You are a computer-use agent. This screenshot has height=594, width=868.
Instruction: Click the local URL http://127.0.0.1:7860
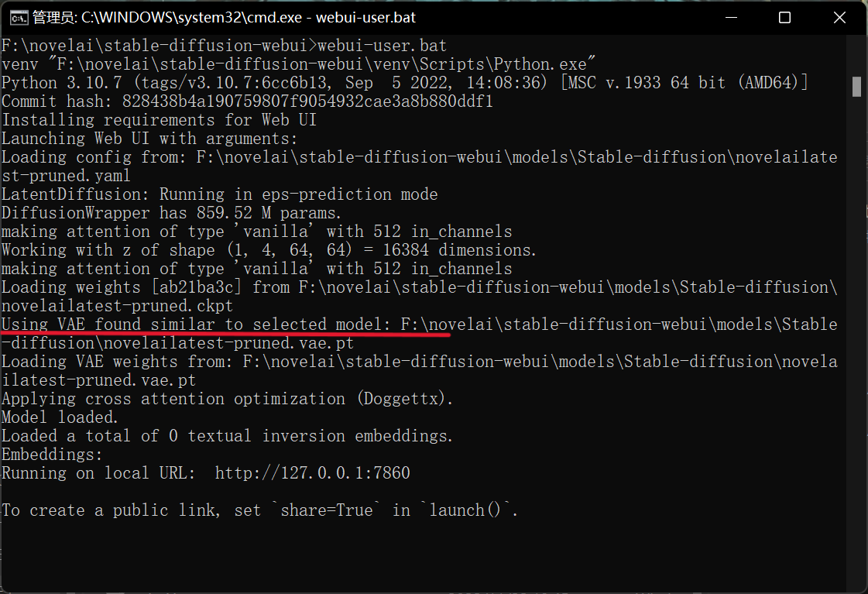312,472
